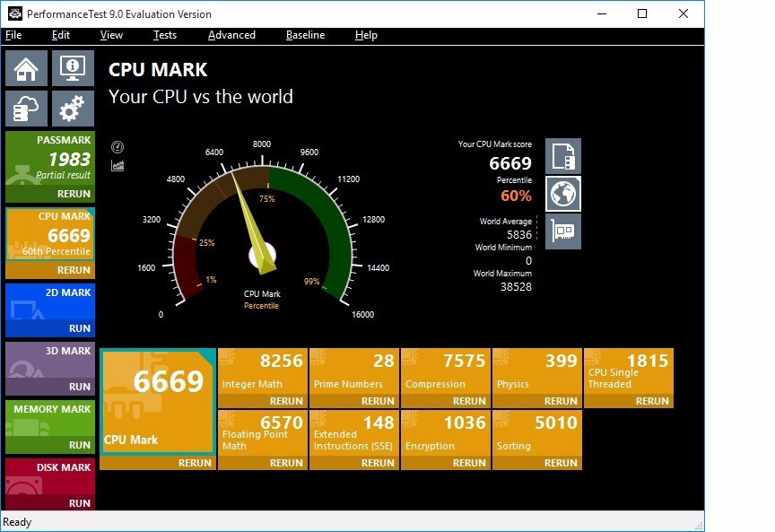Run the 3D Mark test

pyautogui.click(x=79, y=387)
